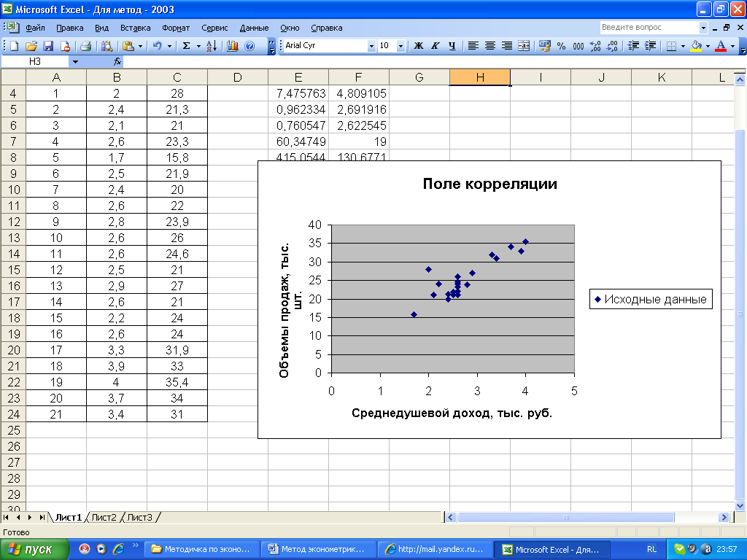Open Print Preview magnifier icon
The image size is (747, 560).
coord(107,46)
